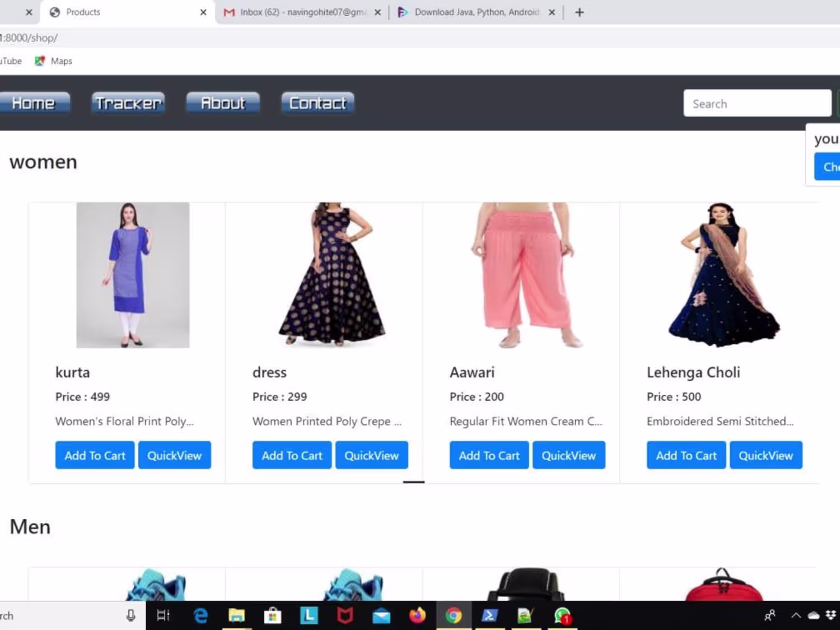Close the Gmail Inbox tab
Image resolution: width=840 pixels, height=630 pixels.
pyautogui.click(x=378, y=12)
